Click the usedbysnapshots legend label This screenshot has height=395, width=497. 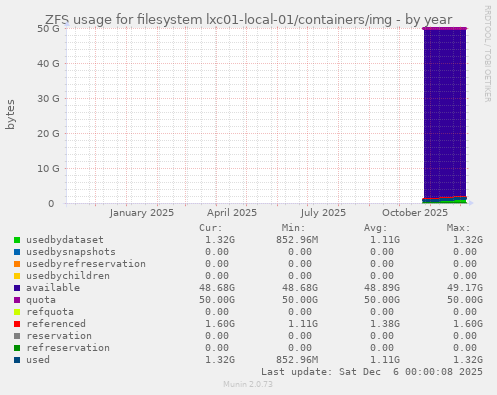click(71, 252)
